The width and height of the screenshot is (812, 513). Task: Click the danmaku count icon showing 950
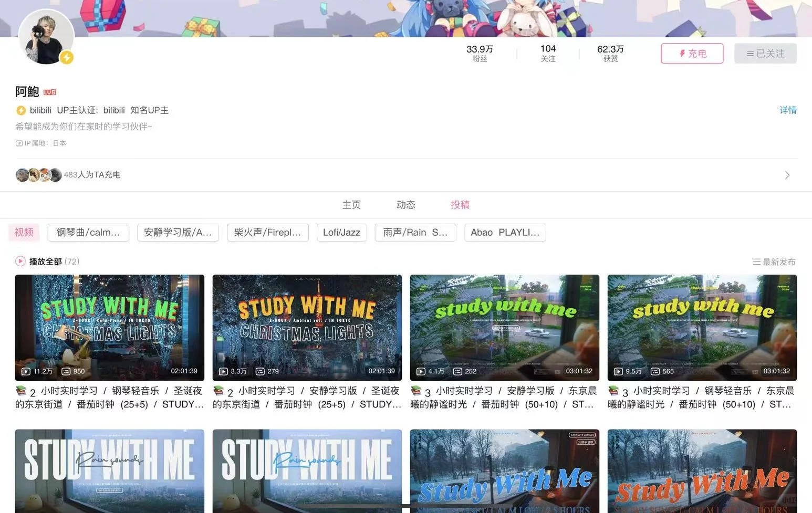pos(65,371)
